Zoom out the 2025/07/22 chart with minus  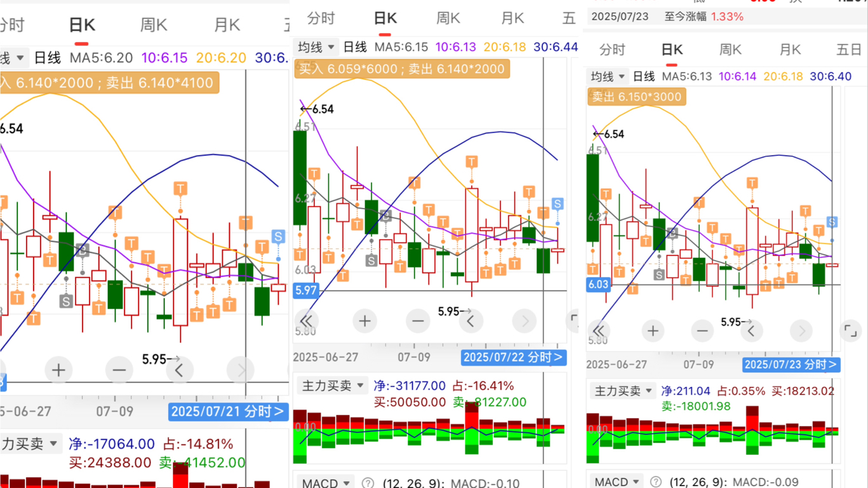418,321
